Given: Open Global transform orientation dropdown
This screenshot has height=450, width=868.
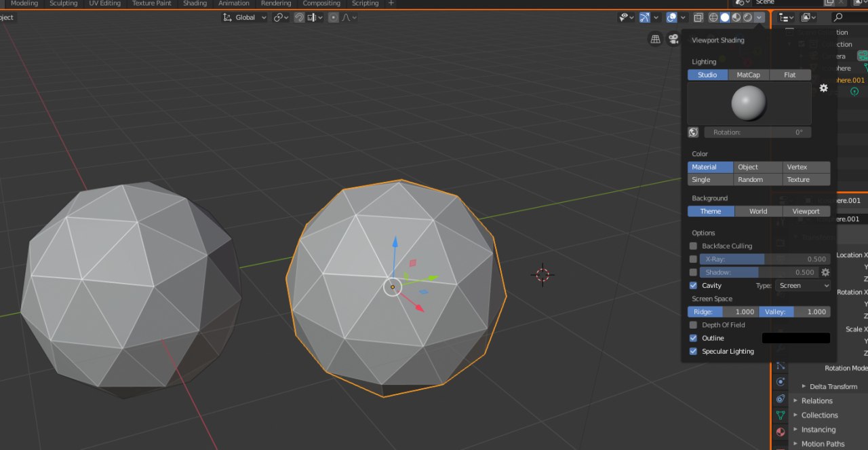Looking at the screenshot, I should (245, 18).
